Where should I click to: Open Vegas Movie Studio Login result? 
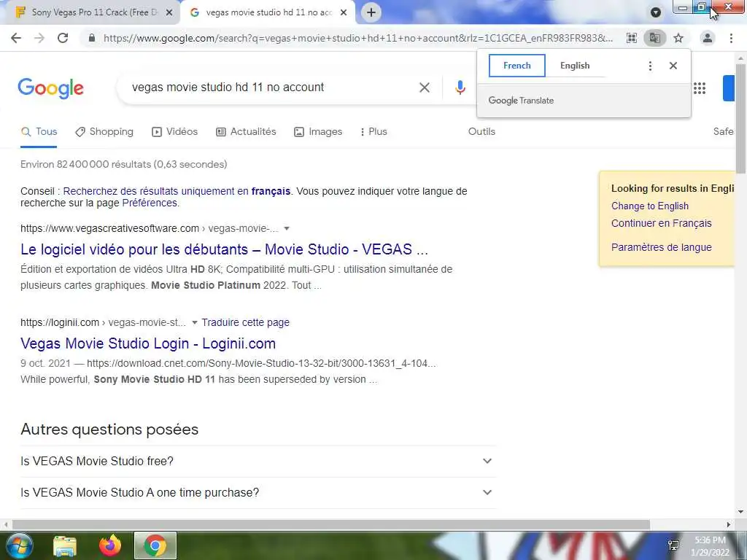pyautogui.click(x=148, y=344)
